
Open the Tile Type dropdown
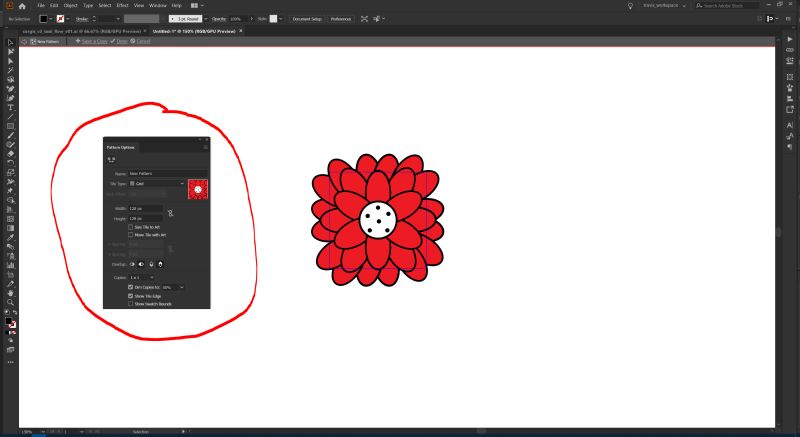click(157, 184)
